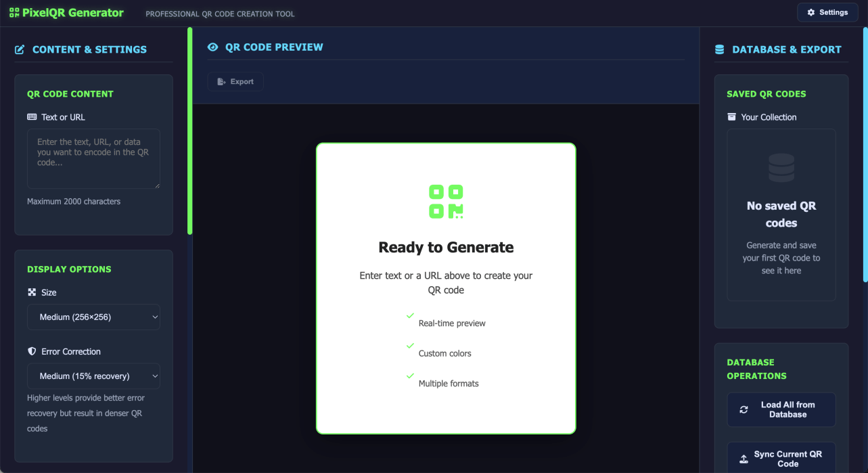Click the archive box icon beside Your Collection
The image size is (868, 473).
731,117
